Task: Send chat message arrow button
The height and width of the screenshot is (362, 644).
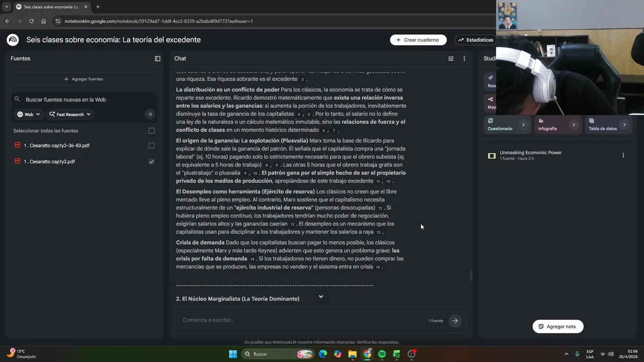Action: [455, 321]
